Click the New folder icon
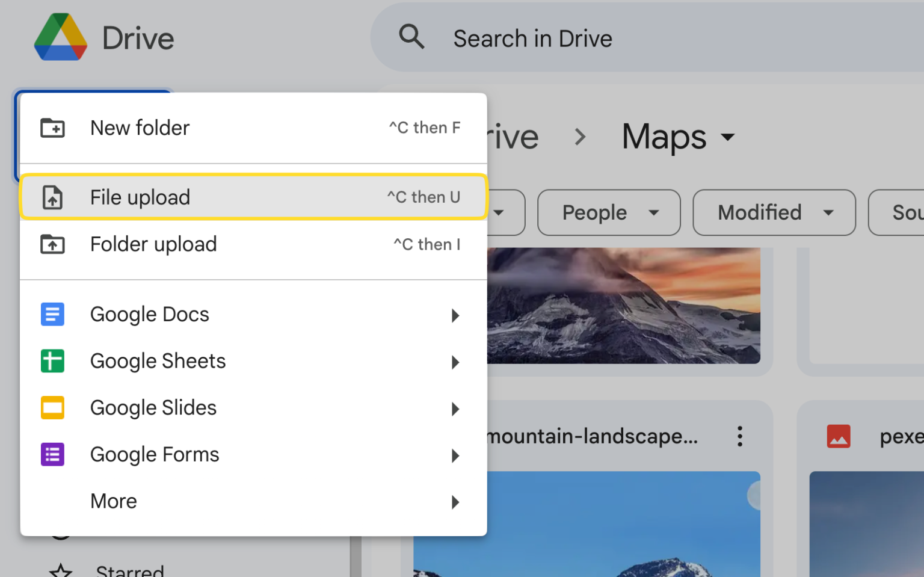Screen dimensions: 924x577 pyautogui.click(x=52, y=128)
